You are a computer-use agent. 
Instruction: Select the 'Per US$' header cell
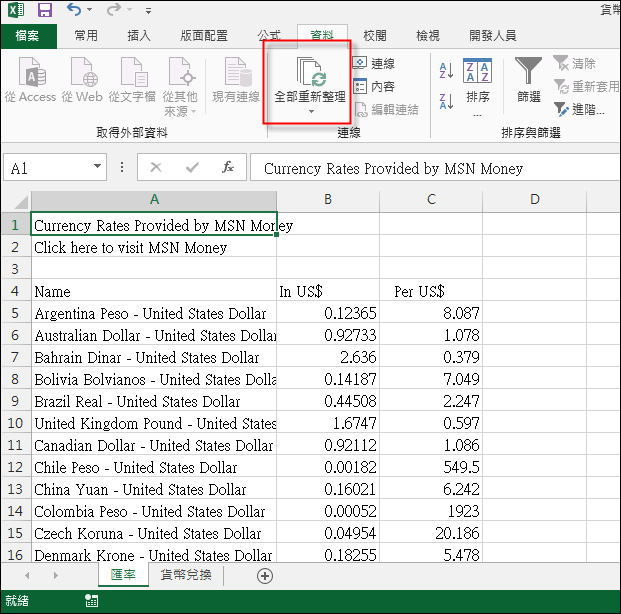click(x=431, y=292)
